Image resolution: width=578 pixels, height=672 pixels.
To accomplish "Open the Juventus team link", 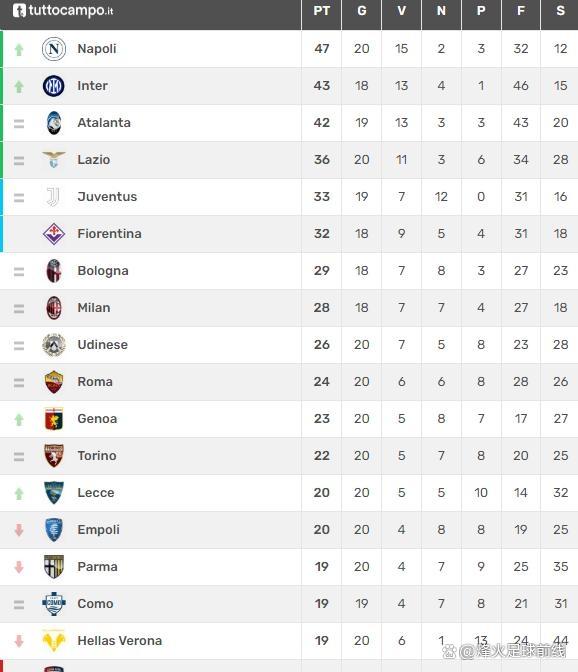I will click(107, 197).
